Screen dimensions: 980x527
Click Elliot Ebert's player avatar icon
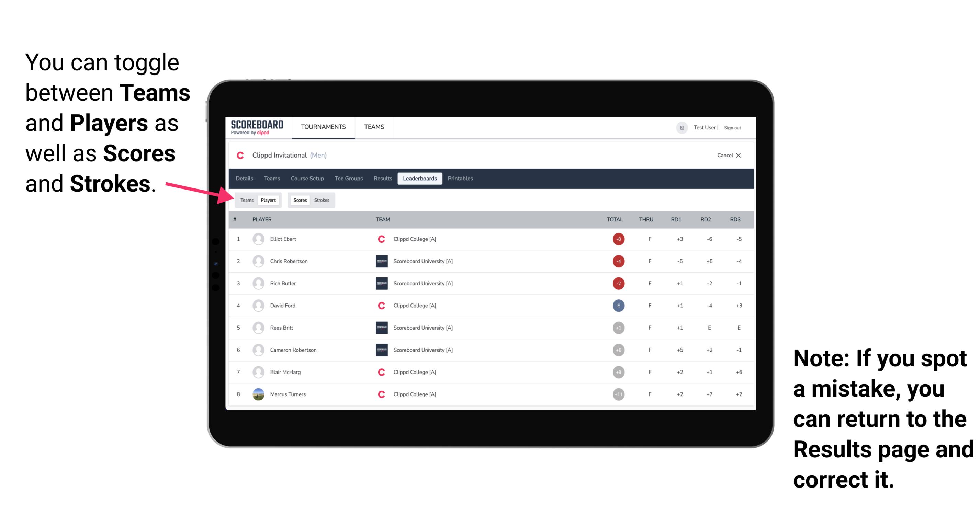point(258,239)
